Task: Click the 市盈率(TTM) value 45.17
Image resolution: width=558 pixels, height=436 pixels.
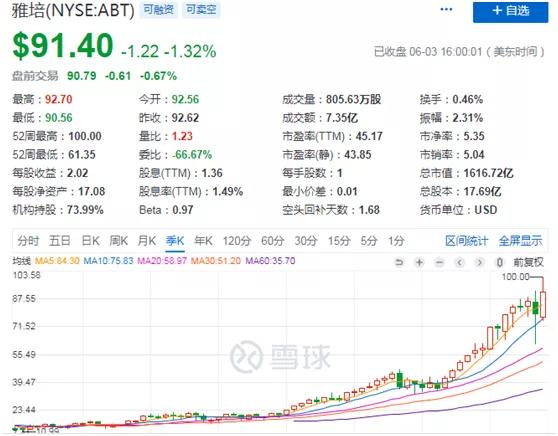Action: (x=369, y=136)
